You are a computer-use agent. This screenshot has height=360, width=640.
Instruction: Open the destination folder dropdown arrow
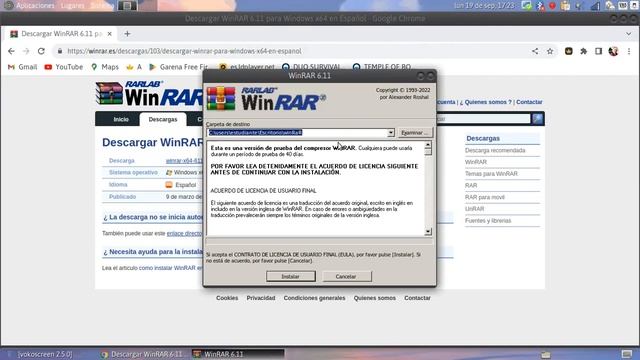[x=391, y=133]
